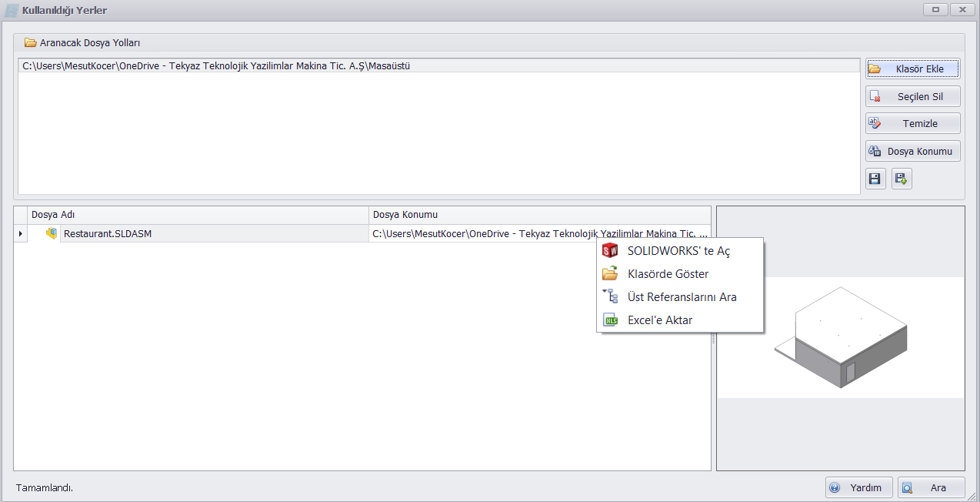This screenshot has height=502, width=980.
Task: Close the Kullanıldığı Yerler window
Action: (x=962, y=9)
